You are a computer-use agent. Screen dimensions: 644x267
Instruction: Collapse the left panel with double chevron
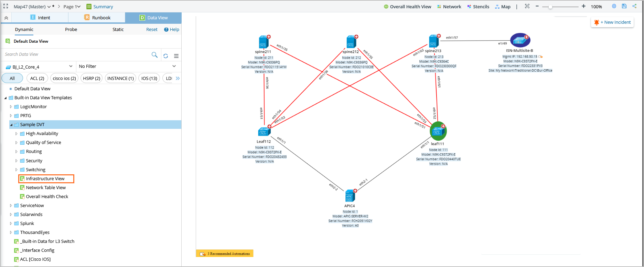point(6,18)
